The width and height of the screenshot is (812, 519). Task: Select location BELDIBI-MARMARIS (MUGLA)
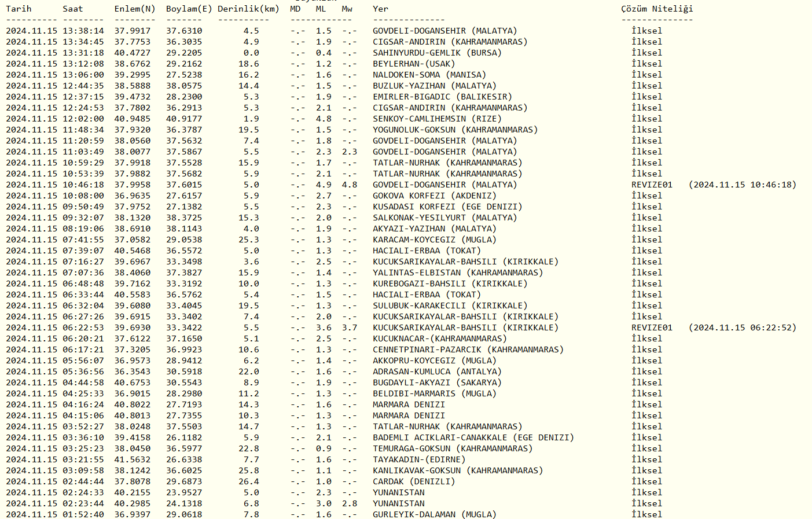[x=435, y=393]
